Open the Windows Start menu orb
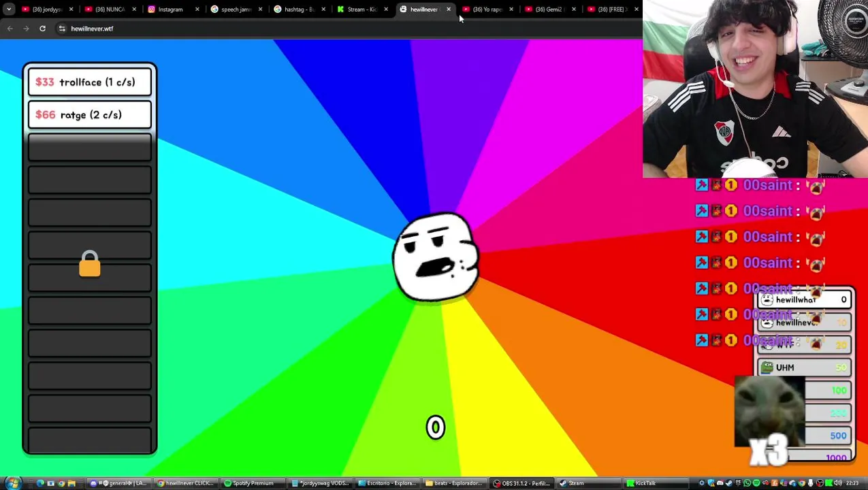Viewport: 868px width, 490px height. click(13, 483)
